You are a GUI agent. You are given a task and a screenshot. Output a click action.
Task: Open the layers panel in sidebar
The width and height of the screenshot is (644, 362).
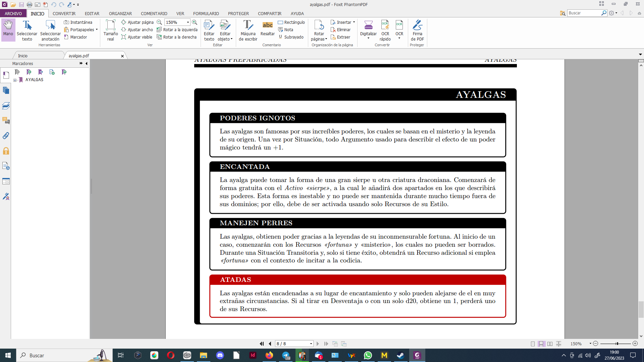coord(6,106)
